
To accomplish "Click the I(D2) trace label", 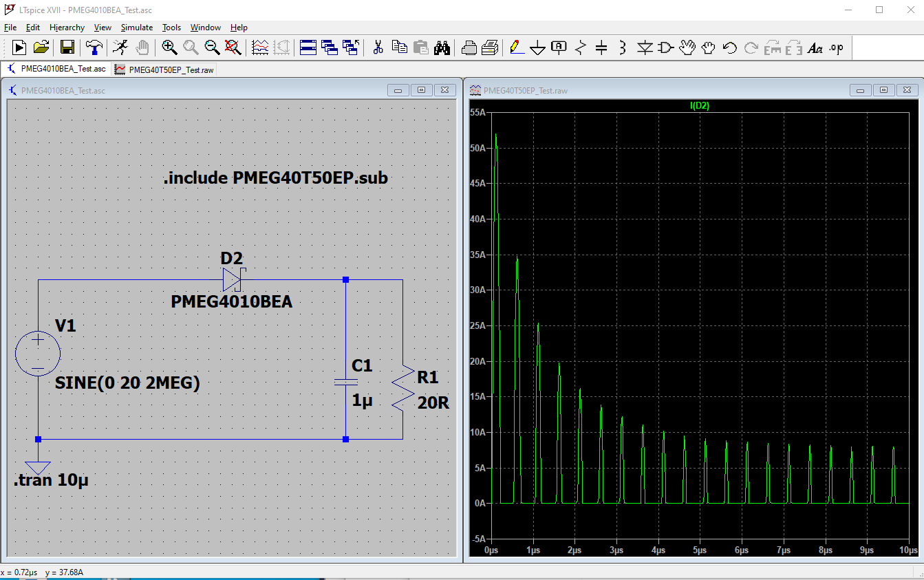I will [699, 105].
